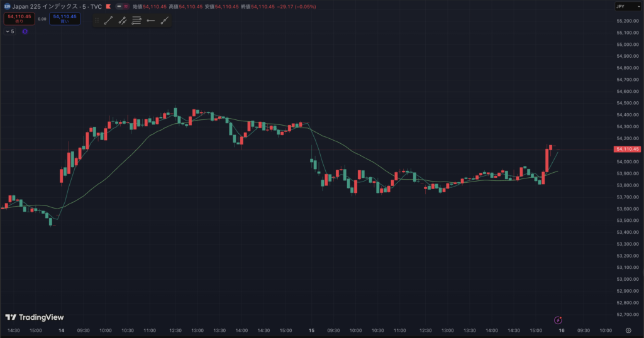Click the purple lightning flash icon

click(557, 320)
